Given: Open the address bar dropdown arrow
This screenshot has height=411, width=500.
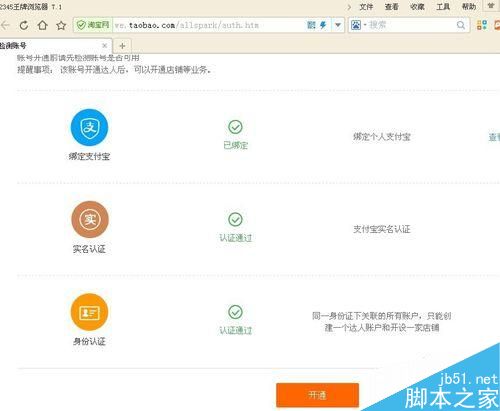Looking at the screenshot, I should [x=338, y=25].
